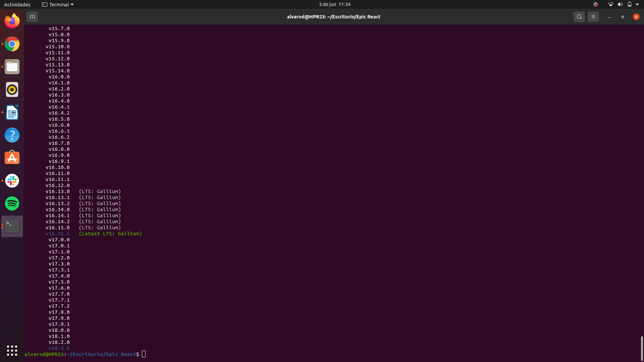Click the clock to open the calendar

[334, 4]
